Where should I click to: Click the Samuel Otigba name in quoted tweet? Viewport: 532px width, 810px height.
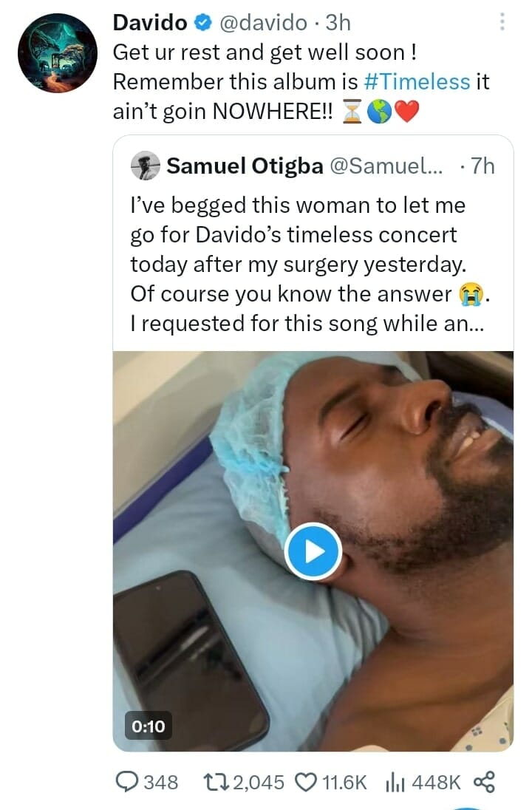(245, 166)
